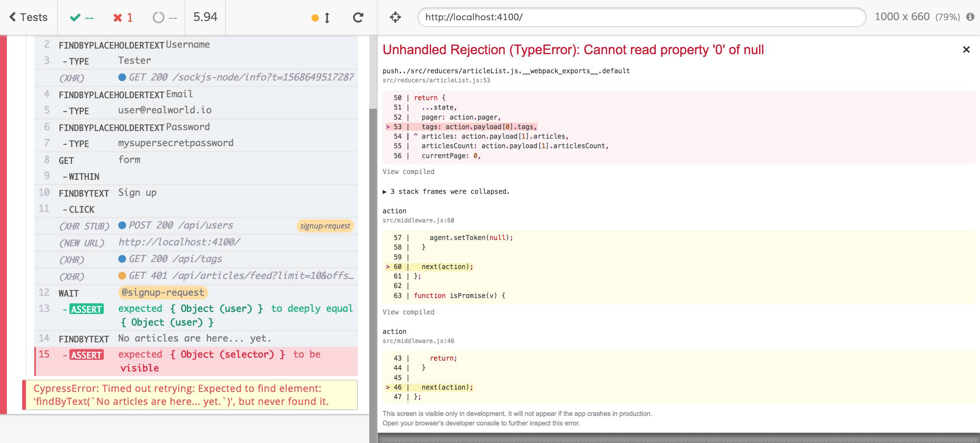
Task: Select the GET 200 /api/tags row
Action: click(x=196, y=259)
